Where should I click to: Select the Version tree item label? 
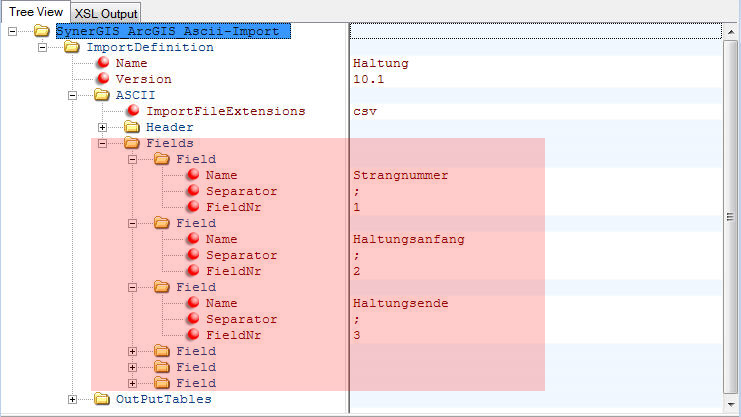coord(143,79)
